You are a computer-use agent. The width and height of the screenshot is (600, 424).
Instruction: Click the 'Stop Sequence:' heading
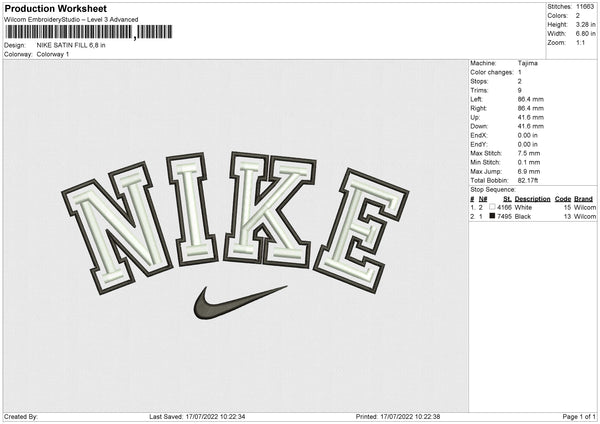[493, 190]
